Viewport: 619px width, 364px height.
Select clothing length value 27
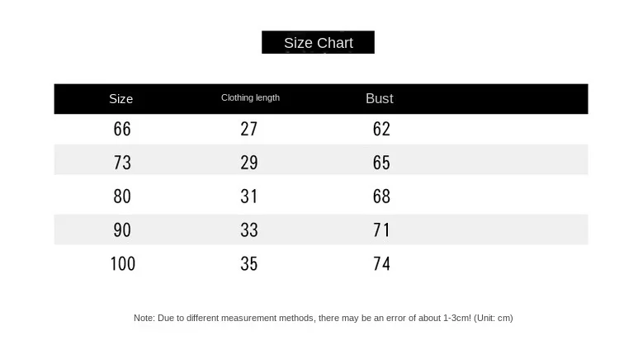point(248,129)
